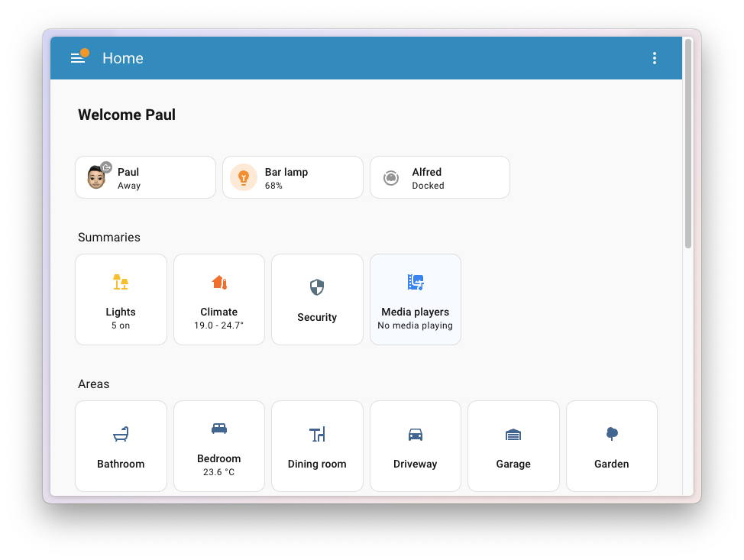Click the notification badge on the sidebar icon

click(x=84, y=52)
